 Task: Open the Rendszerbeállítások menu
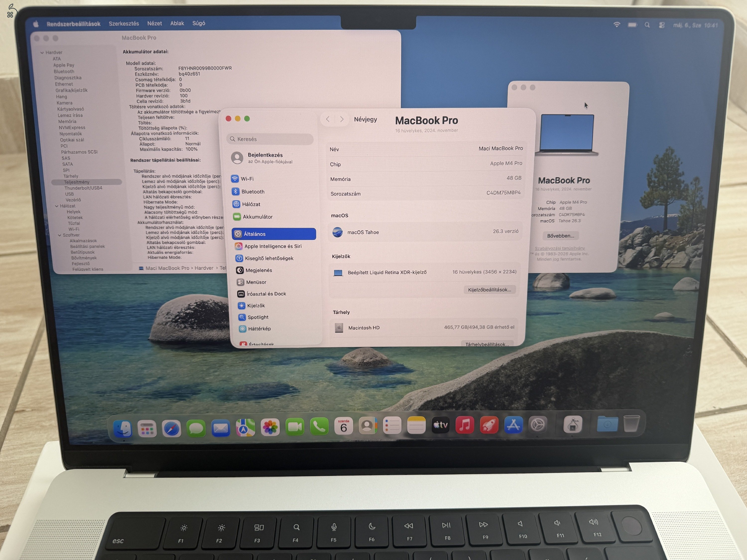tap(74, 24)
